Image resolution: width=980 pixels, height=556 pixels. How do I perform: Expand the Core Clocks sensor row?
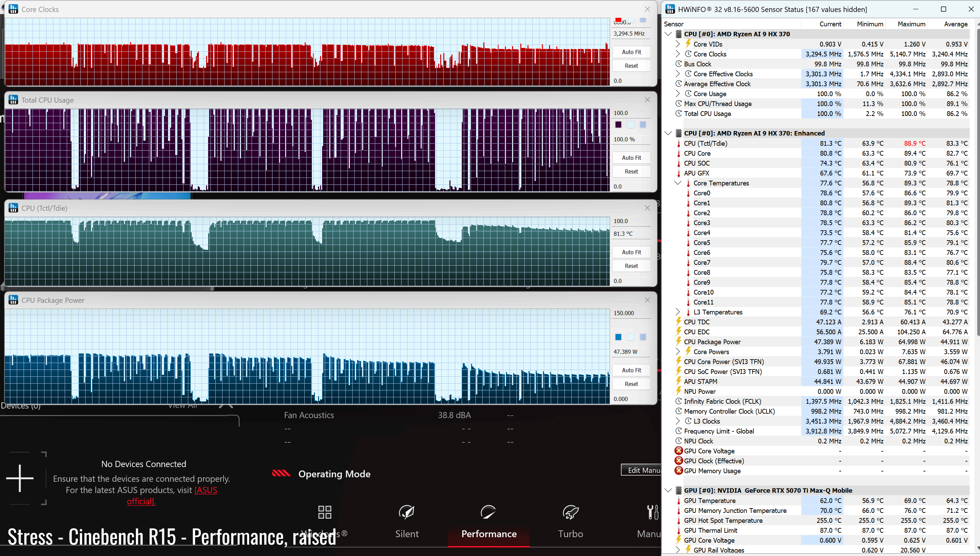677,54
